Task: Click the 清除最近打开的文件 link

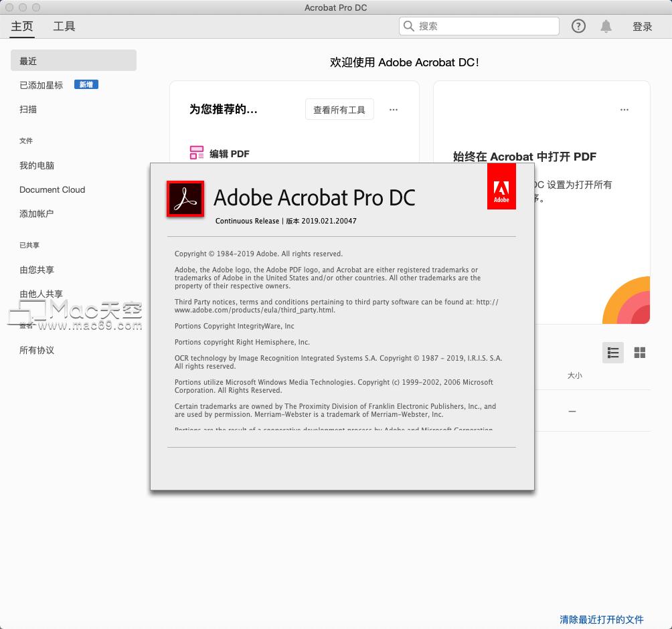Action: 602,620
